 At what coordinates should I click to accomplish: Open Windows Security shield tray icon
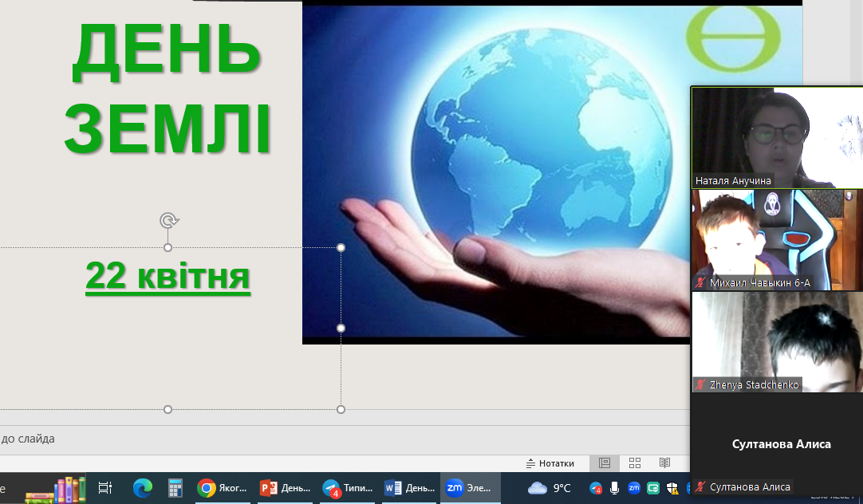(672, 488)
